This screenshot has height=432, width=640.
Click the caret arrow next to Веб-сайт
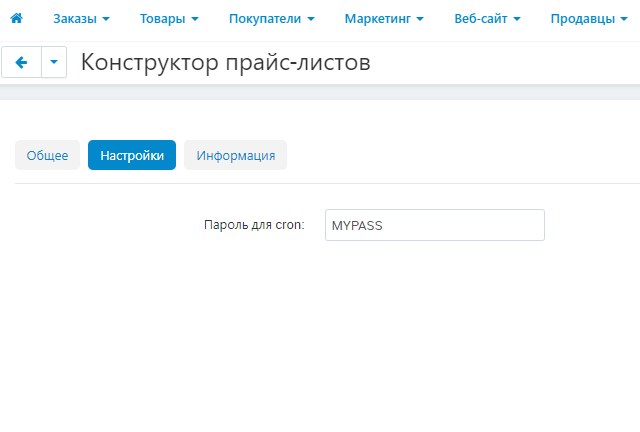click(517, 20)
